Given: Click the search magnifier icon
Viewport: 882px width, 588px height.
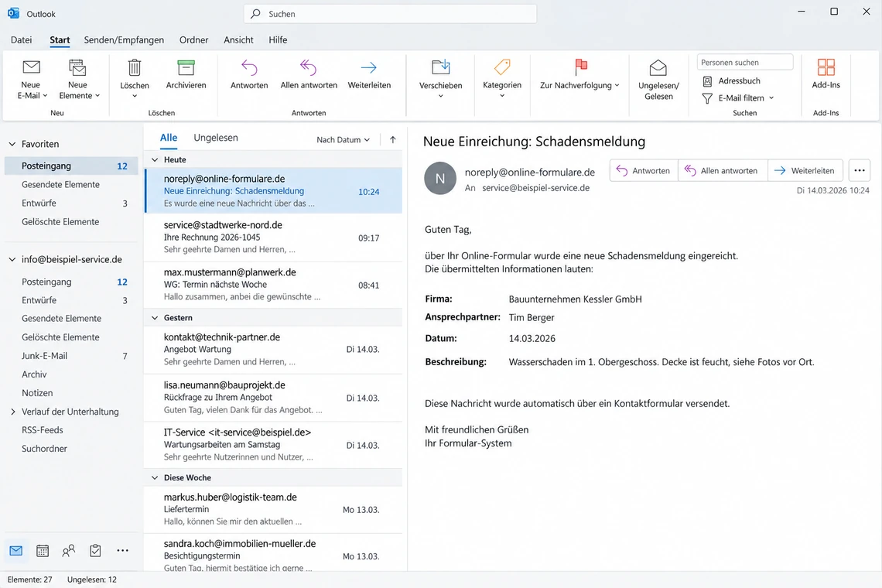Looking at the screenshot, I should coord(255,13).
